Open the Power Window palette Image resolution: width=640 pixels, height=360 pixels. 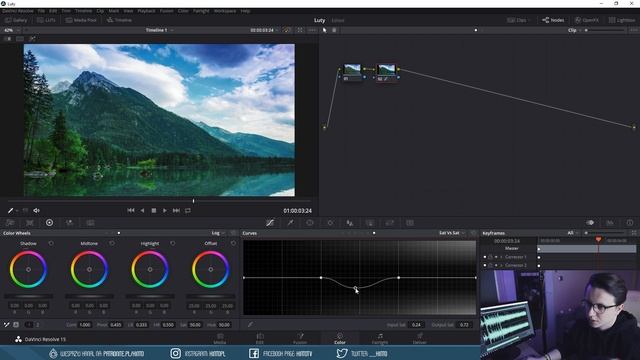tap(310, 223)
